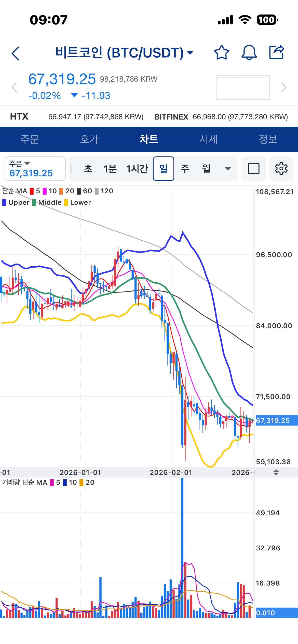Tap the 16.398 volume axis label
Image resolution: width=298 pixels, height=644 pixels.
(268, 583)
